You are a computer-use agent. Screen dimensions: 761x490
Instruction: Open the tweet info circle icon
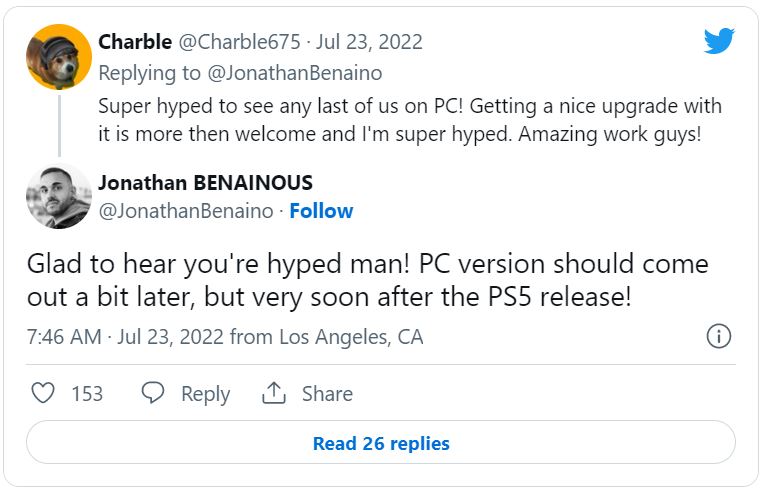[x=719, y=336]
